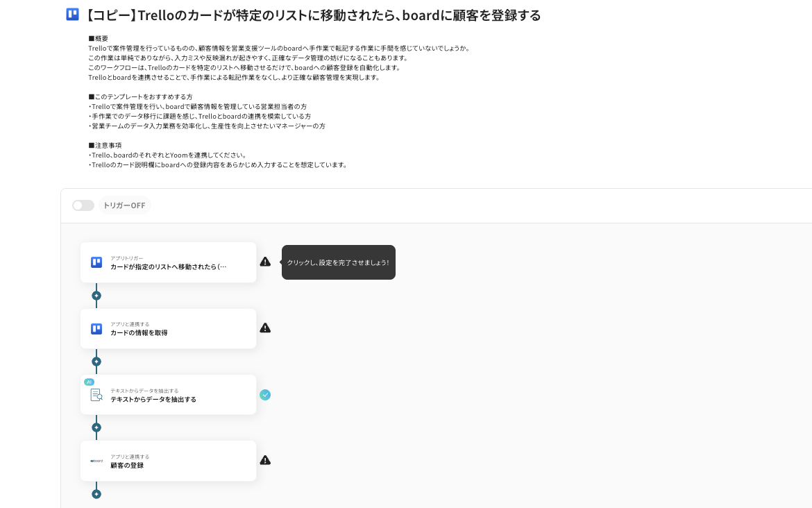Click warning icon beside 顧客の登録
Image resolution: width=812 pixels, height=508 pixels.
[x=265, y=460]
